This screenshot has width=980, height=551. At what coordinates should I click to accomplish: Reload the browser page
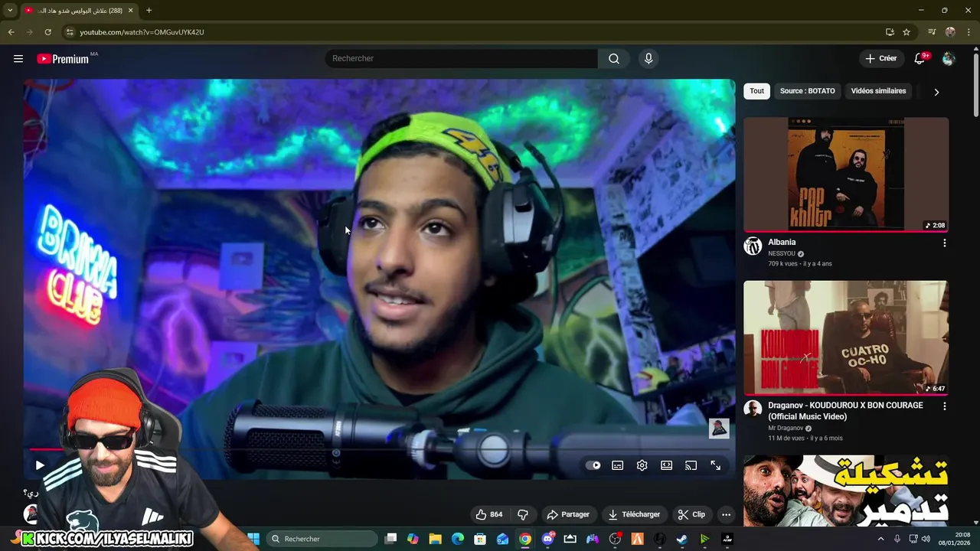point(47,32)
